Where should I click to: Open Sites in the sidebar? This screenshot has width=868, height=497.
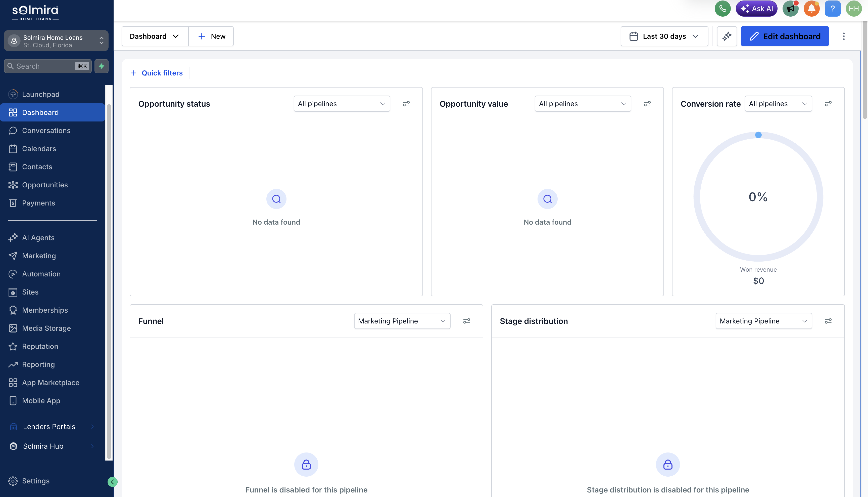[x=53, y=292]
